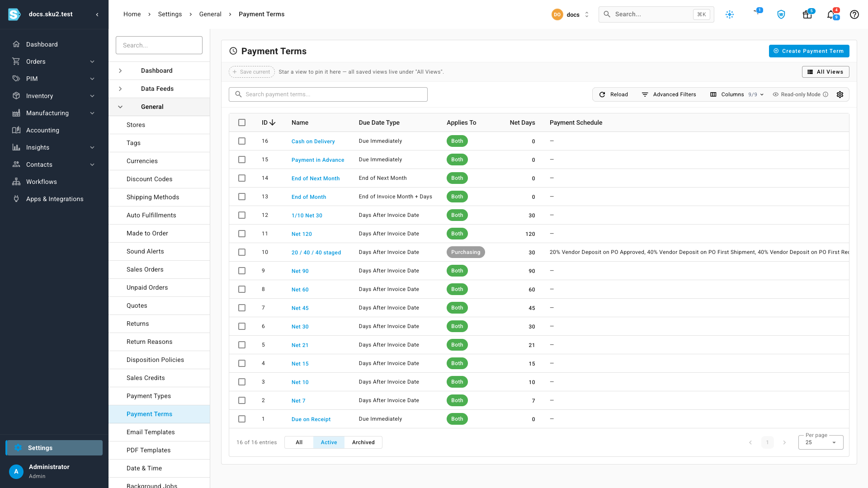Viewport: 868px width, 488px height.
Task: Open Shipping Methods in settings menu
Action: [159, 197]
